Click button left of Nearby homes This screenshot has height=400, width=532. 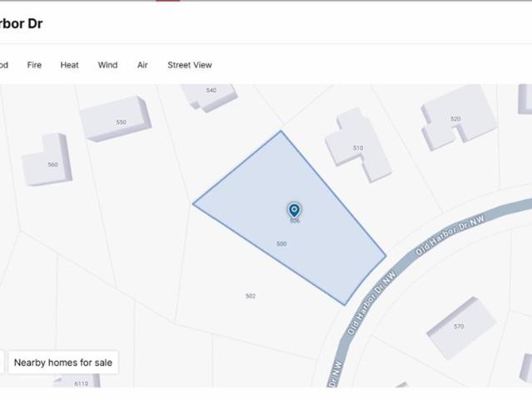click(x=2, y=362)
